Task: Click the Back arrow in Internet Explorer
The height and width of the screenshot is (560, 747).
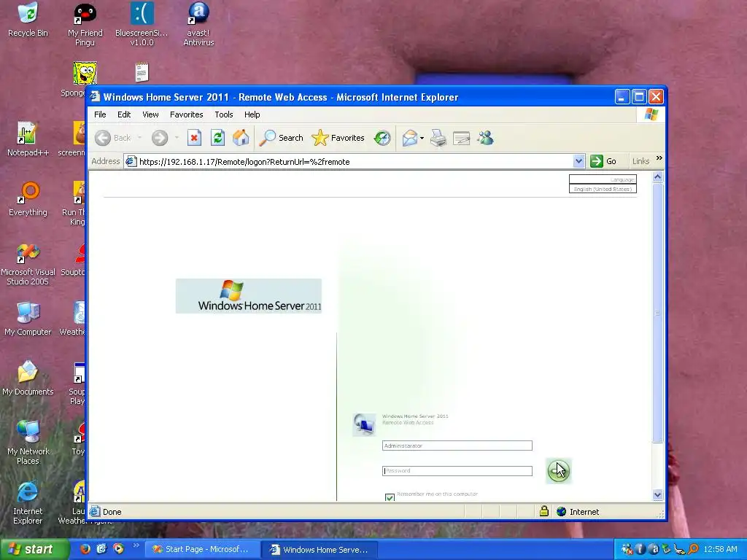Action: coord(103,138)
